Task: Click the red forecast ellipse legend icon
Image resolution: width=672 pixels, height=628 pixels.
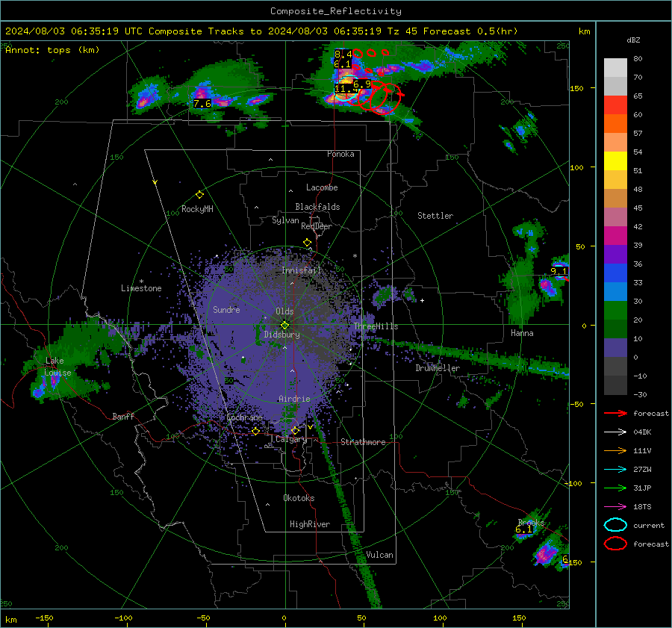Action: 615,544
